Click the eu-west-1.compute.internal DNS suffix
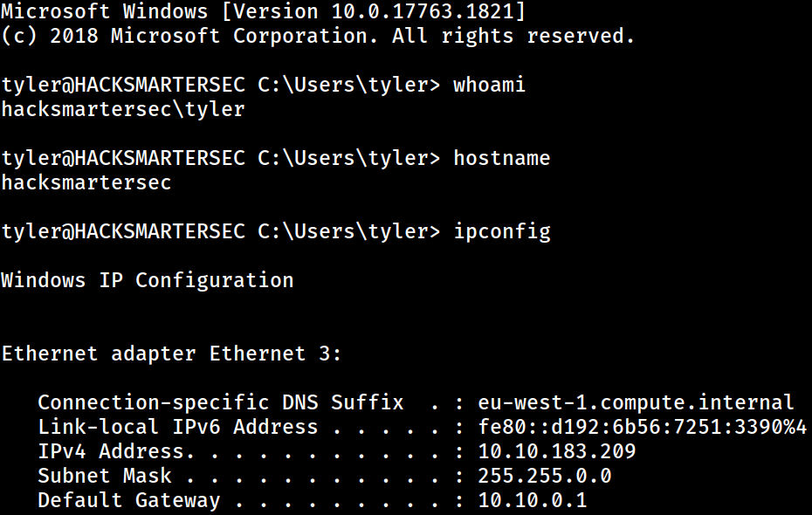Image resolution: width=812 pixels, height=515 pixels. coord(636,402)
